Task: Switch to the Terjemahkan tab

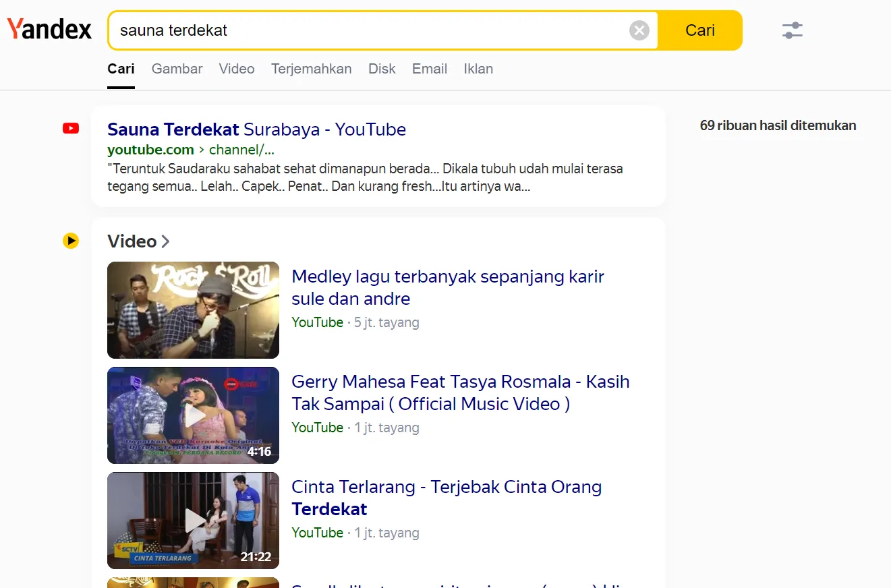Action: tap(311, 69)
